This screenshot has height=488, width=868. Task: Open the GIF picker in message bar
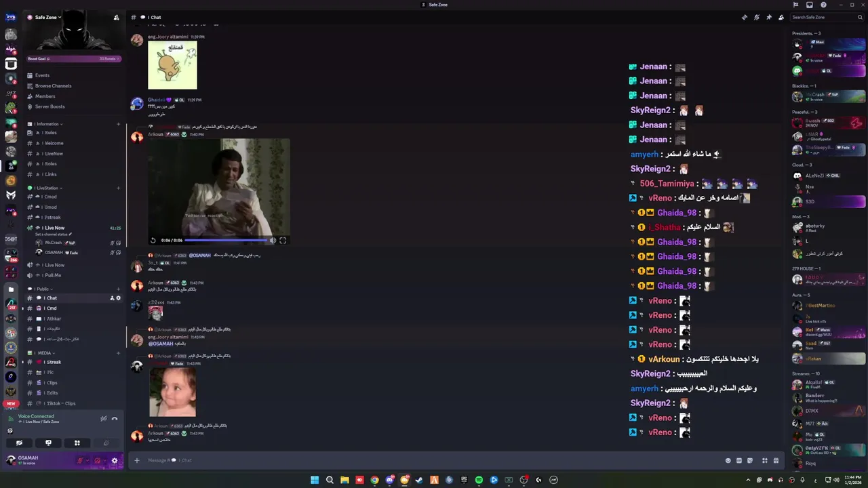coord(739,460)
